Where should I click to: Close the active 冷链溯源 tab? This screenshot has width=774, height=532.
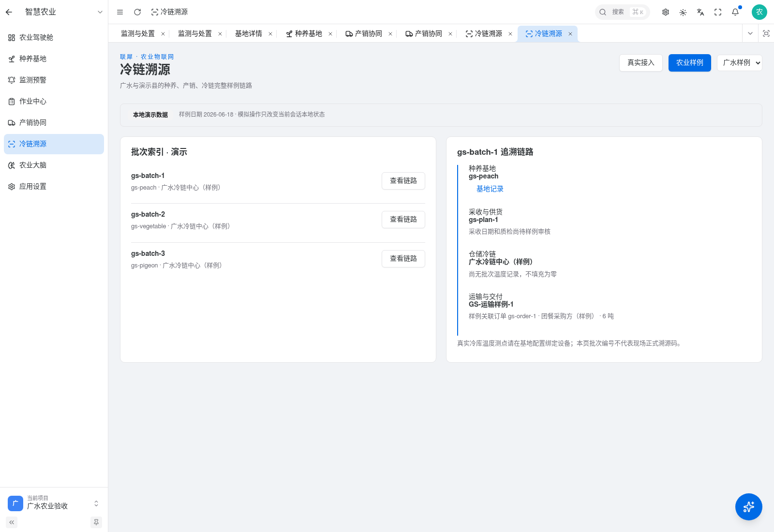pos(570,34)
